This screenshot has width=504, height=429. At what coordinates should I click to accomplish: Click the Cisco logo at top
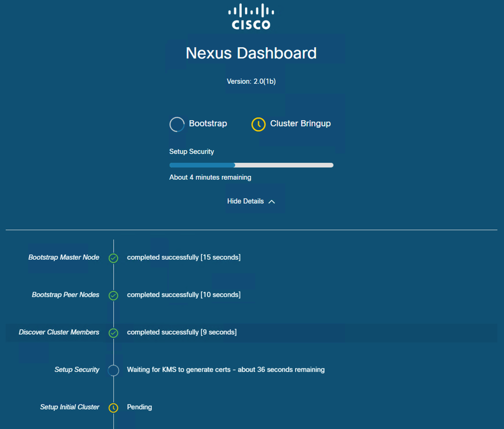(x=251, y=17)
